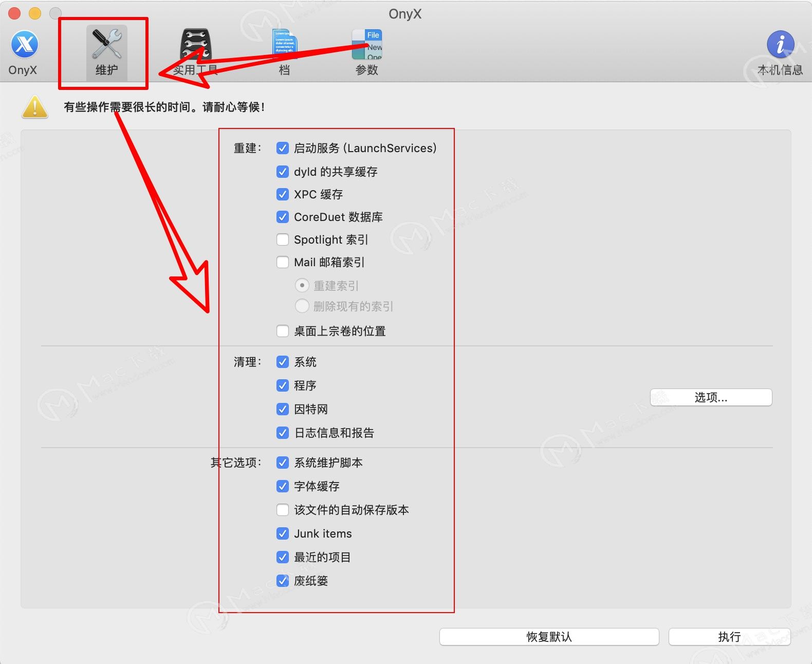Screen dimensions: 812x664
Task: Open the OnyX home toolbar icon
Action: 24,45
